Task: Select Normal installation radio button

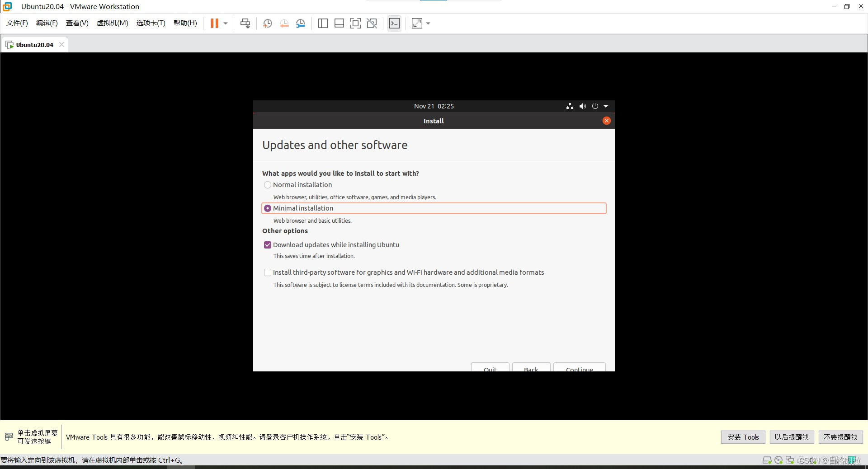Action: [268, 185]
